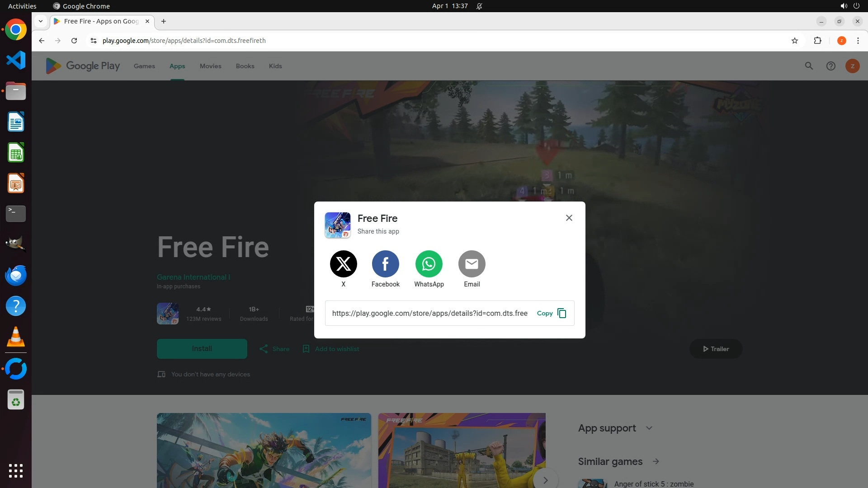Launch VLC from the dock
Screen dimensions: 868x488
tap(16, 337)
